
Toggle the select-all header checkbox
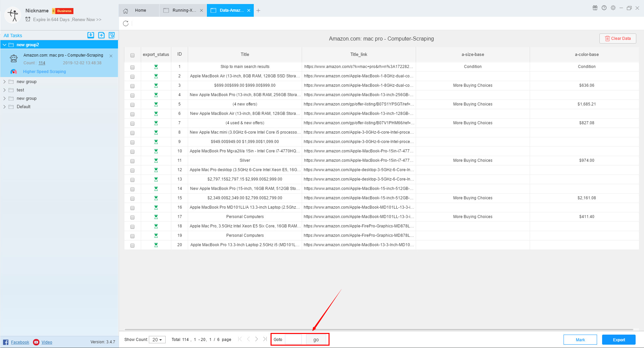(x=132, y=55)
